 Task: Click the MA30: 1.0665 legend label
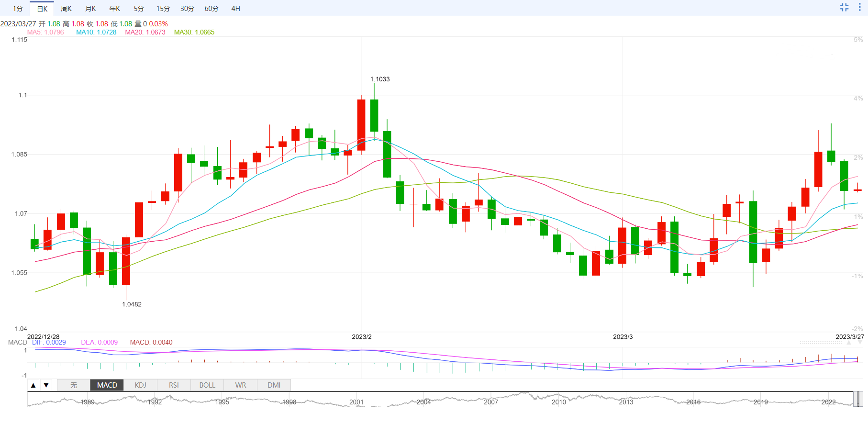click(x=194, y=32)
